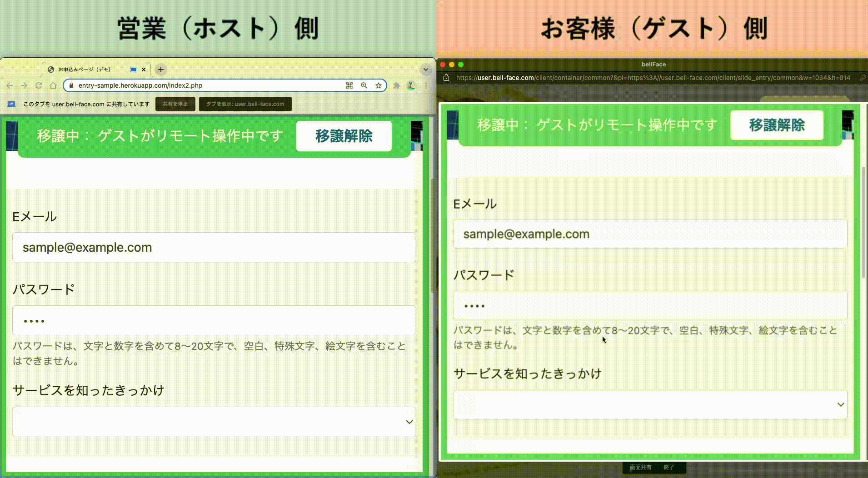Go to the home page icon
The width and height of the screenshot is (868, 478).
tap(53, 85)
